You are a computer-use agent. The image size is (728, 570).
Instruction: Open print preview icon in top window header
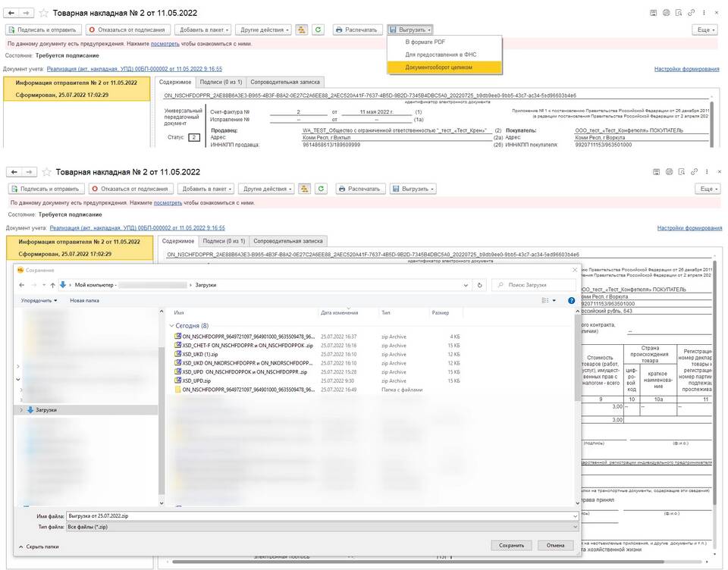click(x=679, y=13)
